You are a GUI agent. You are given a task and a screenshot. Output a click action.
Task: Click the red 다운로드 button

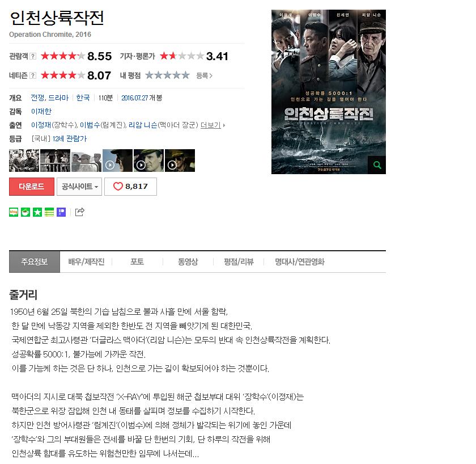[32, 187]
